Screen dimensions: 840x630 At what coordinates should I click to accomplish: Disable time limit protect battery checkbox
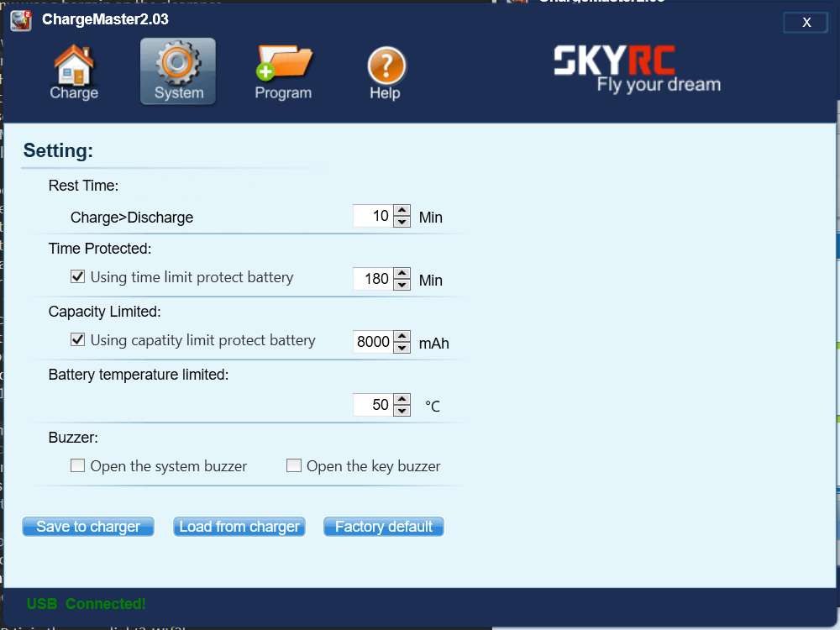(x=78, y=276)
